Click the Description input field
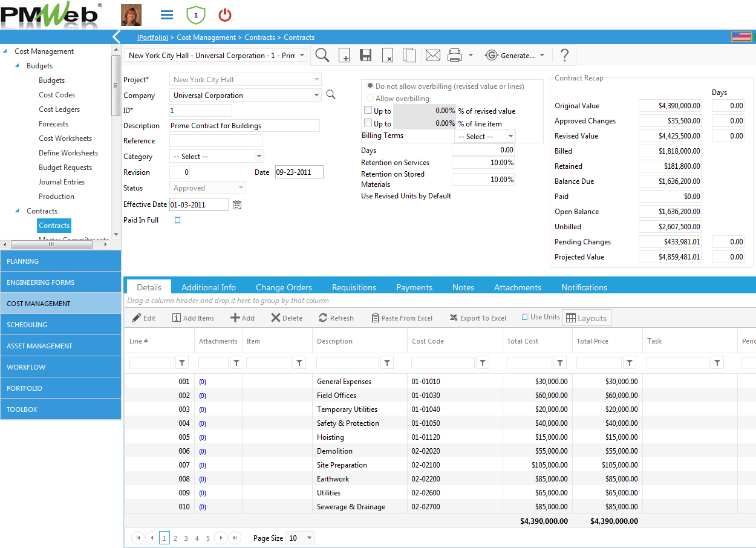This screenshot has height=548, width=756. (x=244, y=126)
